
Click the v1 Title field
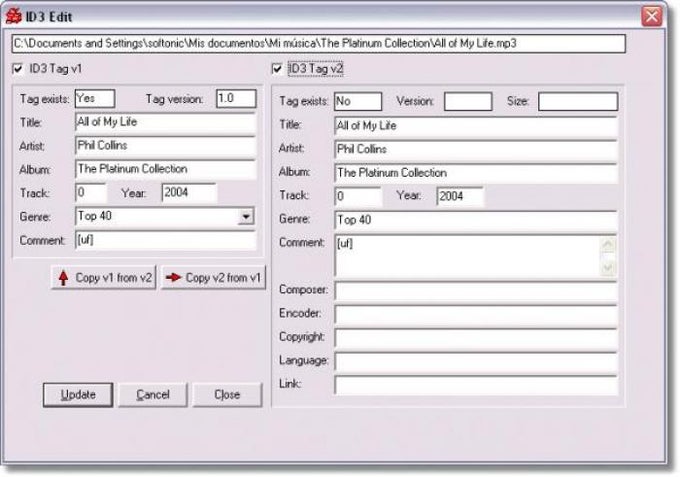[x=165, y=122]
